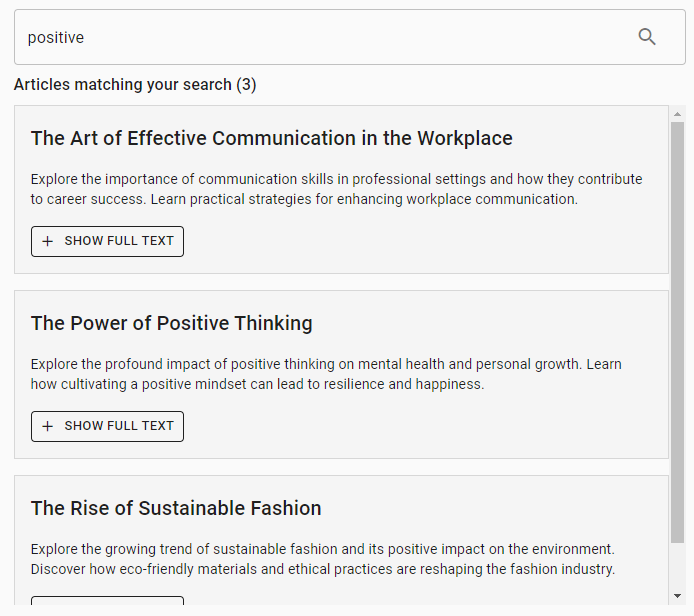Click the SHOW FULL TEXT label in the Positive Thinking card
Screen dimensions: 694x616
(119, 426)
